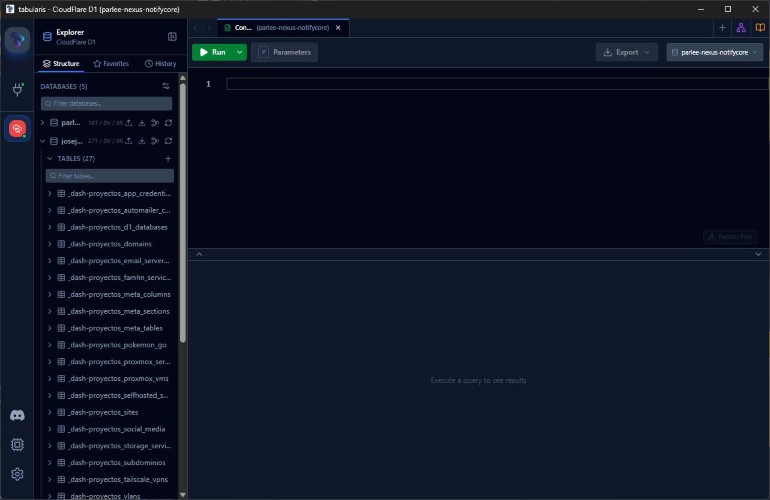Image resolution: width=770 pixels, height=500 pixels.
Task: Open a new query tab with the plus
Action: 722,28
